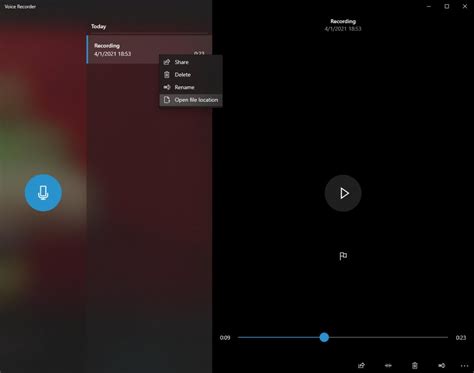The height and width of the screenshot is (373, 474).
Task: Click the Recording title above the player
Action: click(x=343, y=21)
